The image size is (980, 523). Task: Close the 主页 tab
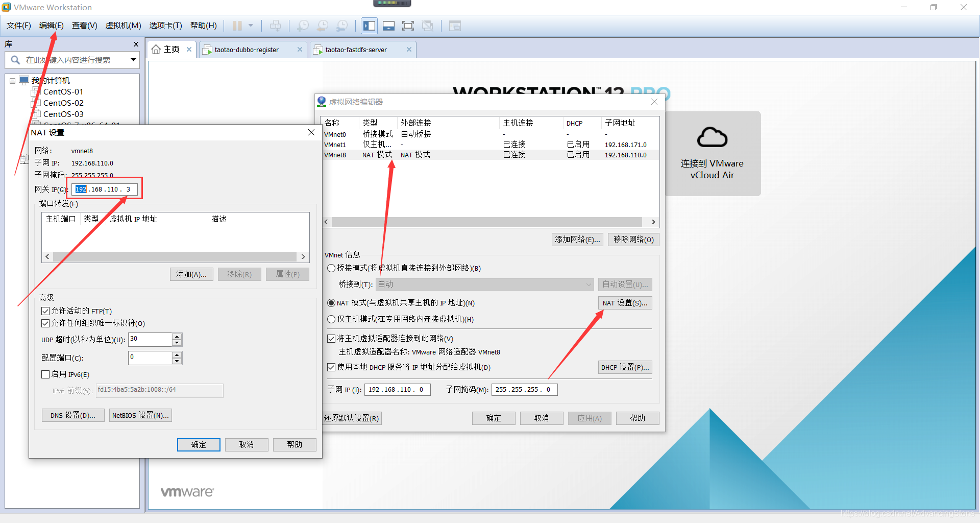189,50
